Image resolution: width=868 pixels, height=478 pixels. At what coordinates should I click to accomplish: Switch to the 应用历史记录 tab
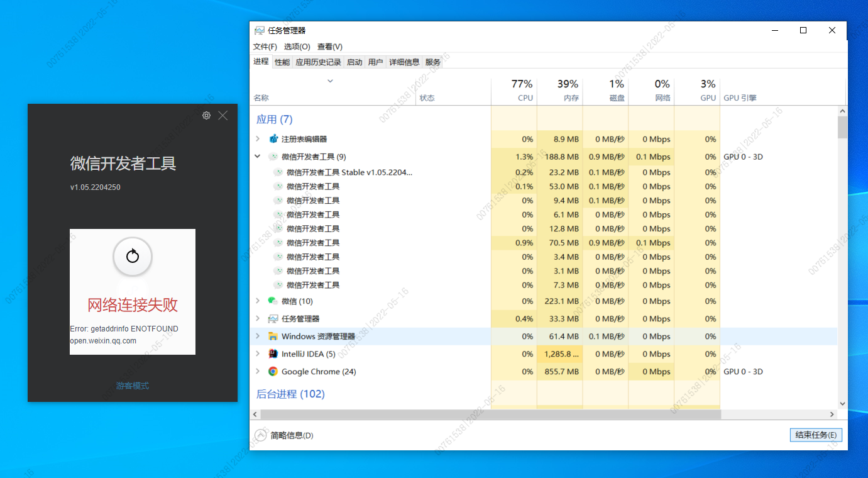click(318, 62)
